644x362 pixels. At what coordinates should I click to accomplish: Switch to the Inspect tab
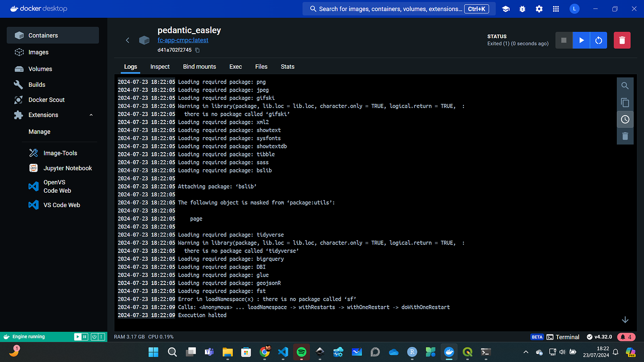(x=160, y=67)
